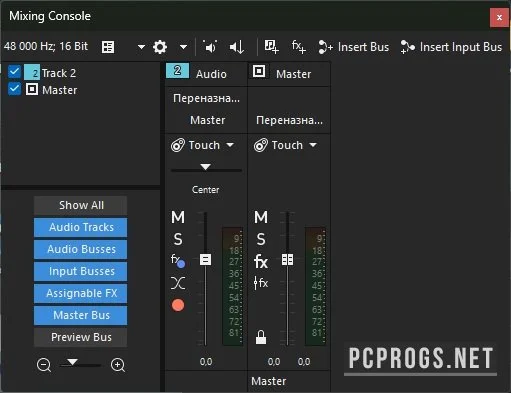
Task: Click the zoom out magnifier icon
Action: tap(44, 365)
